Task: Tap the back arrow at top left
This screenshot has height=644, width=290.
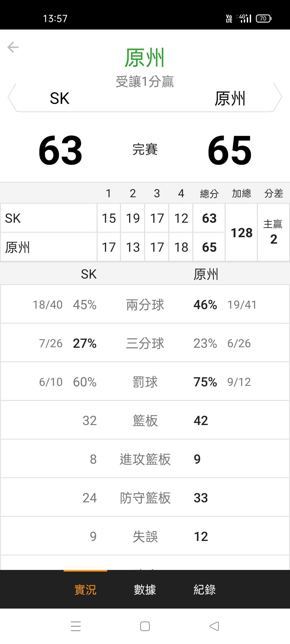Action: [x=13, y=47]
